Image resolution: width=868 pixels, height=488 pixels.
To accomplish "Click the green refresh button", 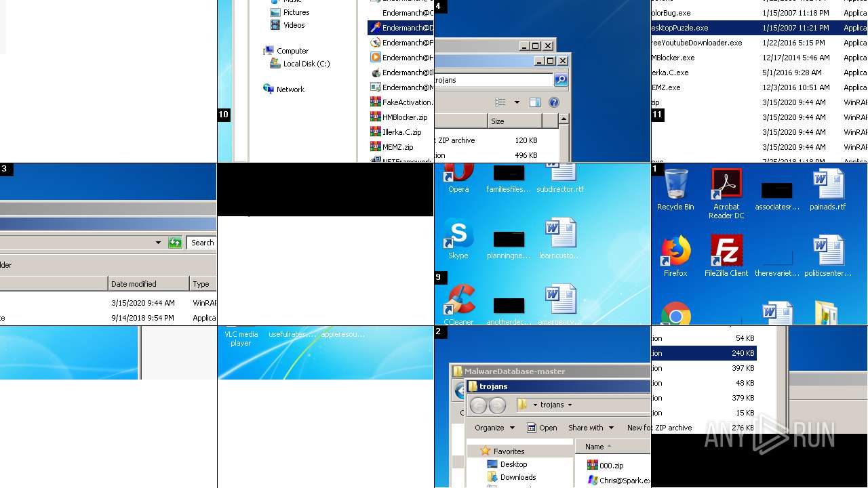I will click(x=175, y=243).
